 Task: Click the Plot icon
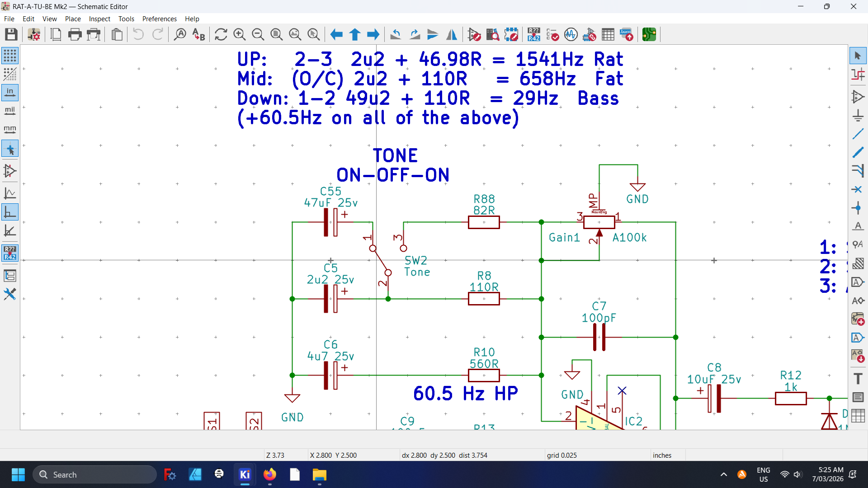point(94,34)
